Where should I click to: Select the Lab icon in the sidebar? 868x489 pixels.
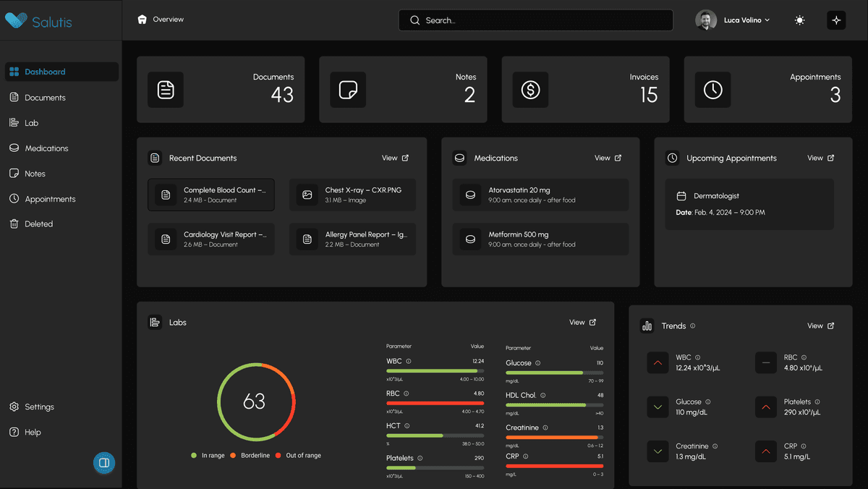pyautogui.click(x=14, y=122)
